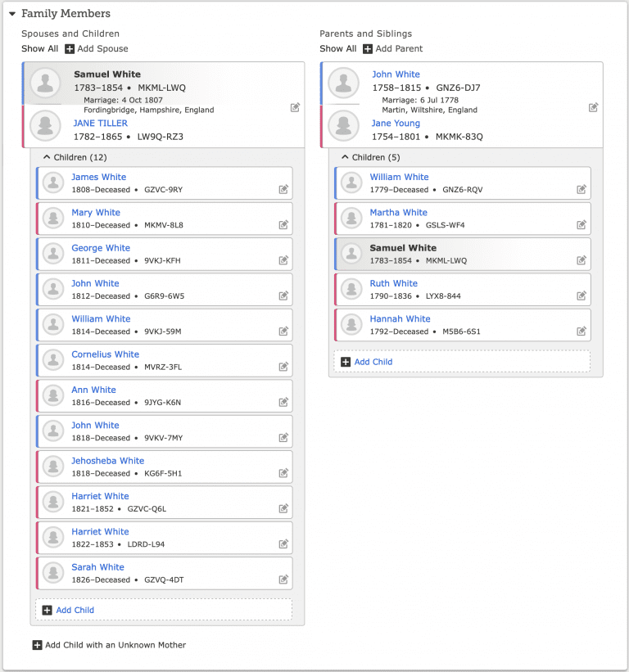Click edit icon for Samuel and Jane's marriage
The width and height of the screenshot is (629, 672).
tap(295, 107)
